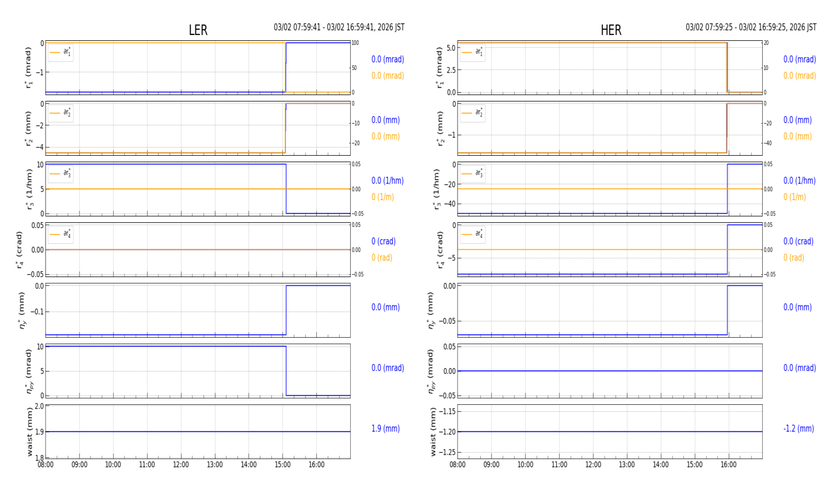Click the 08:00 tick on LER time axis
The height and width of the screenshot is (504, 824).
click(46, 465)
